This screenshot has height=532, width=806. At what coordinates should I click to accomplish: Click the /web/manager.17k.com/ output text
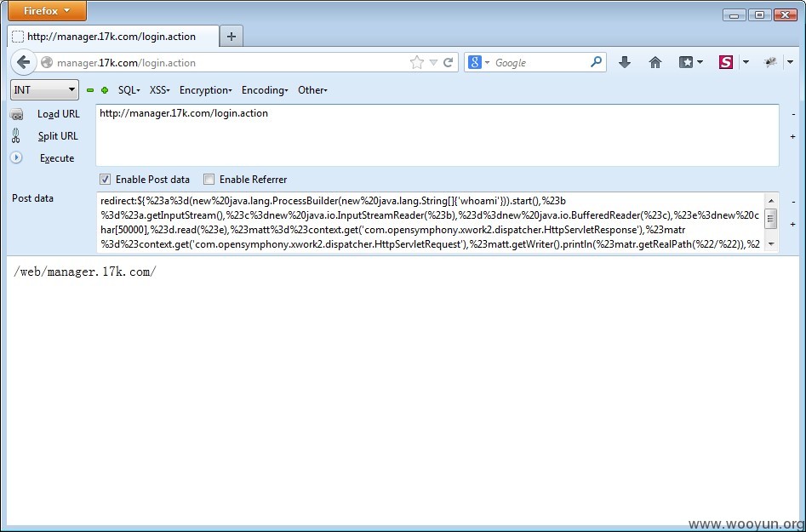[x=85, y=272]
